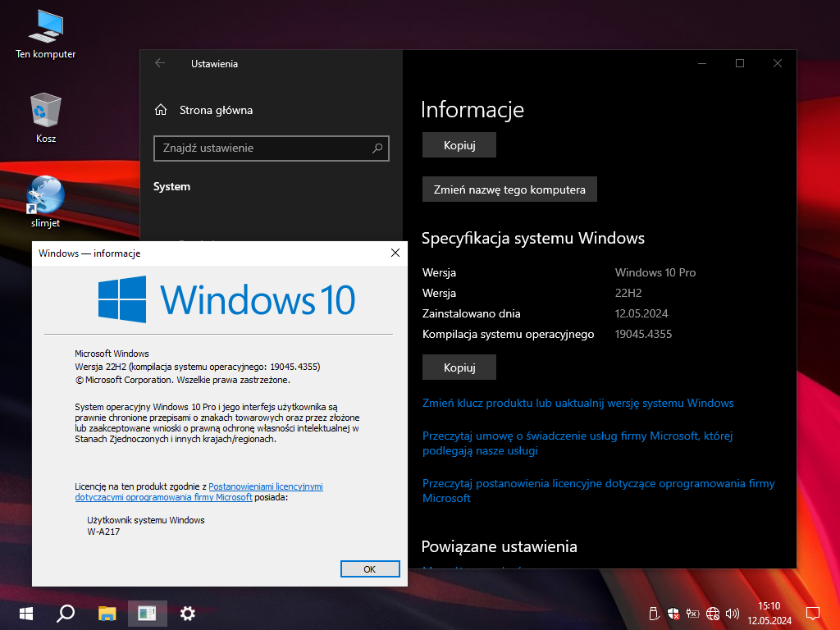Open the volume speaker tray icon

(732, 613)
